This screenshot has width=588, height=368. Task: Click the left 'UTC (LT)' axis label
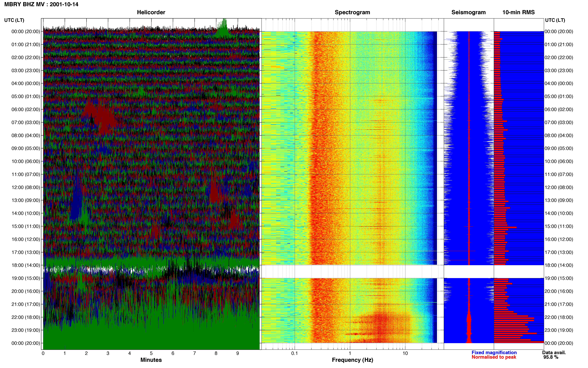click(14, 20)
